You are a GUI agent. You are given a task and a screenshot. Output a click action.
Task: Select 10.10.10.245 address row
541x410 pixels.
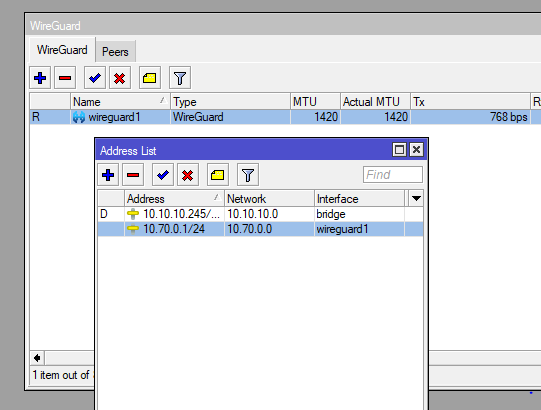click(260, 214)
